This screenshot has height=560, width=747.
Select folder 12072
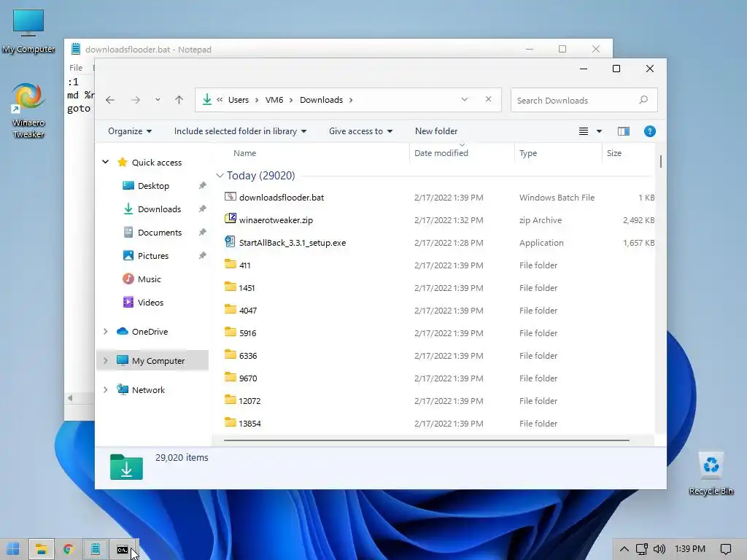[x=249, y=401]
